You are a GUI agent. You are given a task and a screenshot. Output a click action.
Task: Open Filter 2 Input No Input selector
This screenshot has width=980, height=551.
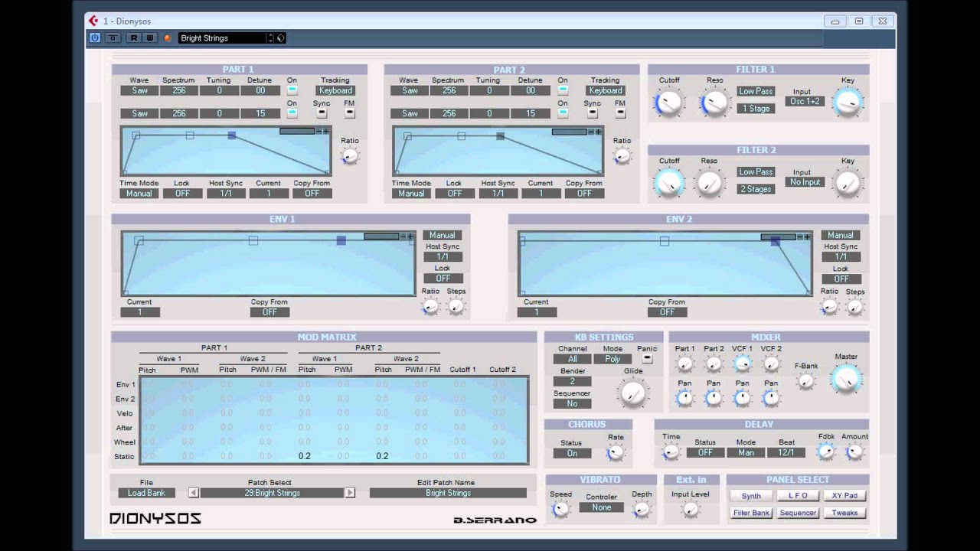805,182
